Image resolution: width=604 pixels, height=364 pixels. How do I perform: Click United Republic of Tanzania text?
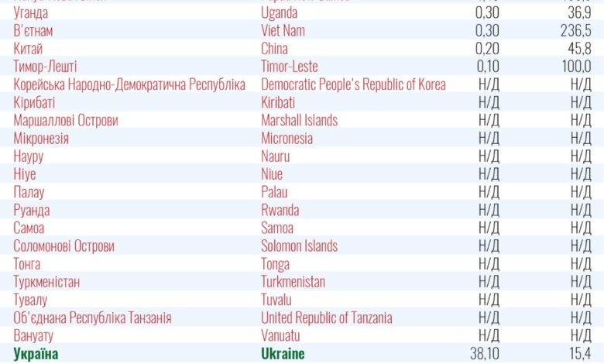click(x=327, y=318)
